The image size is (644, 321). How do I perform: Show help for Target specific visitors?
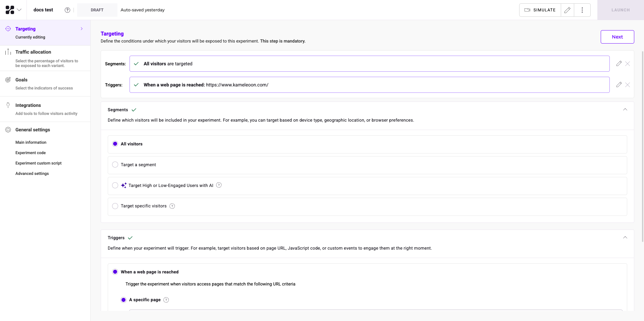(x=172, y=206)
